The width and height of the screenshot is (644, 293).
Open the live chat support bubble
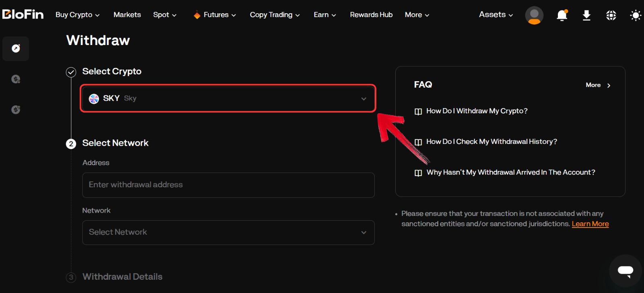tap(625, 270)
